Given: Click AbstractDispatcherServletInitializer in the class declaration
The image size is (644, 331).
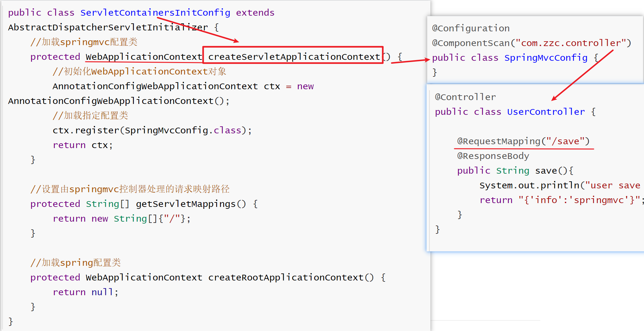Looking at the screenshot, I should [x=108, y=28].
